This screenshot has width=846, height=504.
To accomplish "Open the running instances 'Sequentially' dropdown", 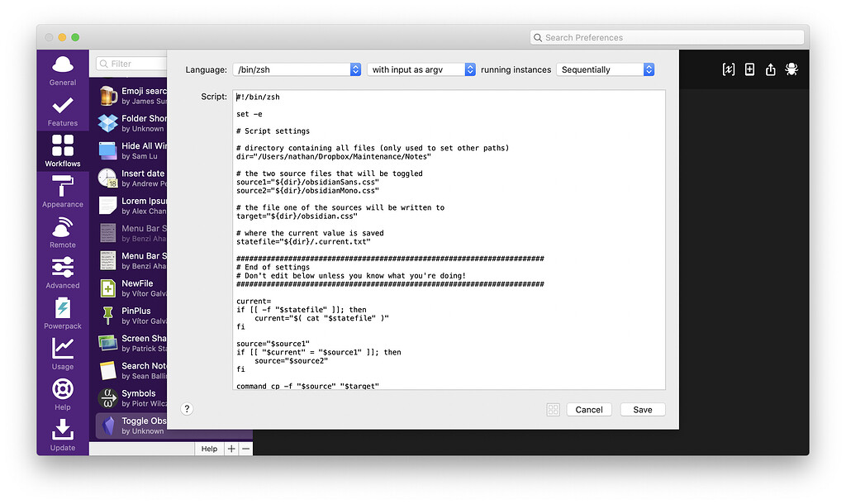I will 606,69.
